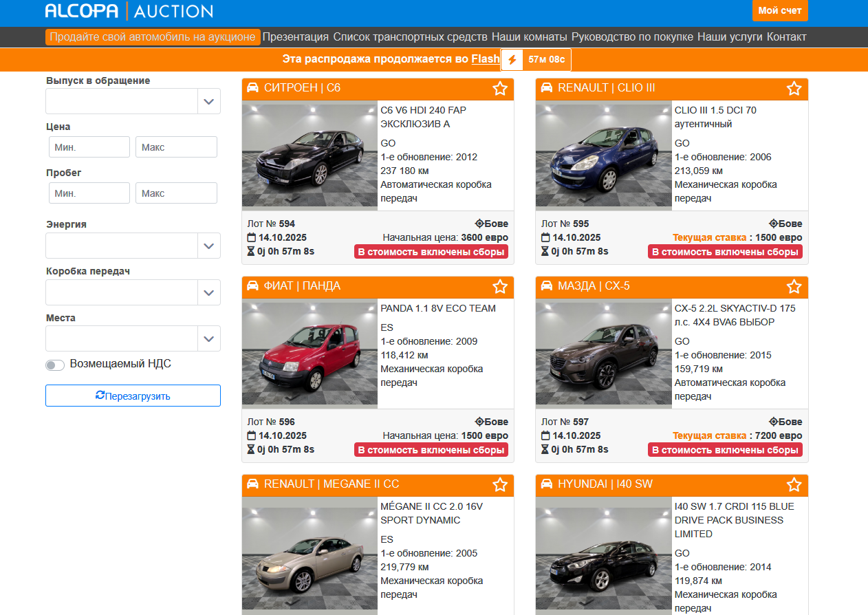This screenshot has height=615, width=868.
Task: Focus the price Мин. input field
Action: (89, 147)
